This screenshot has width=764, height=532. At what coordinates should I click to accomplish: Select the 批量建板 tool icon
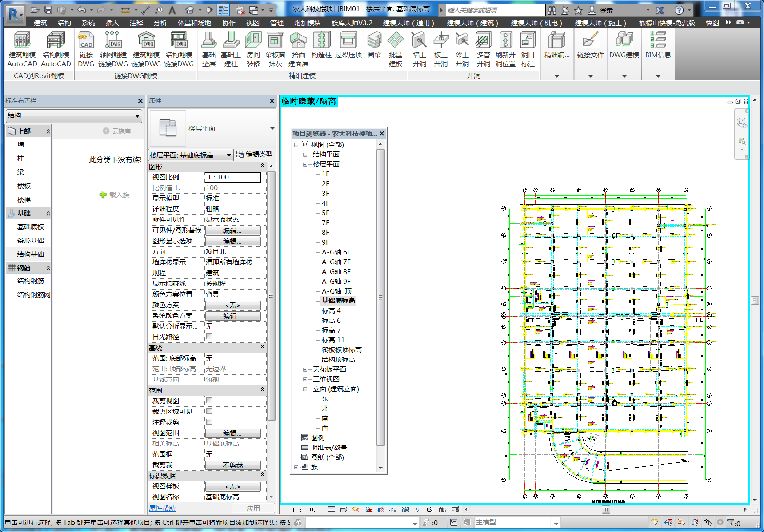pos(395,40)
